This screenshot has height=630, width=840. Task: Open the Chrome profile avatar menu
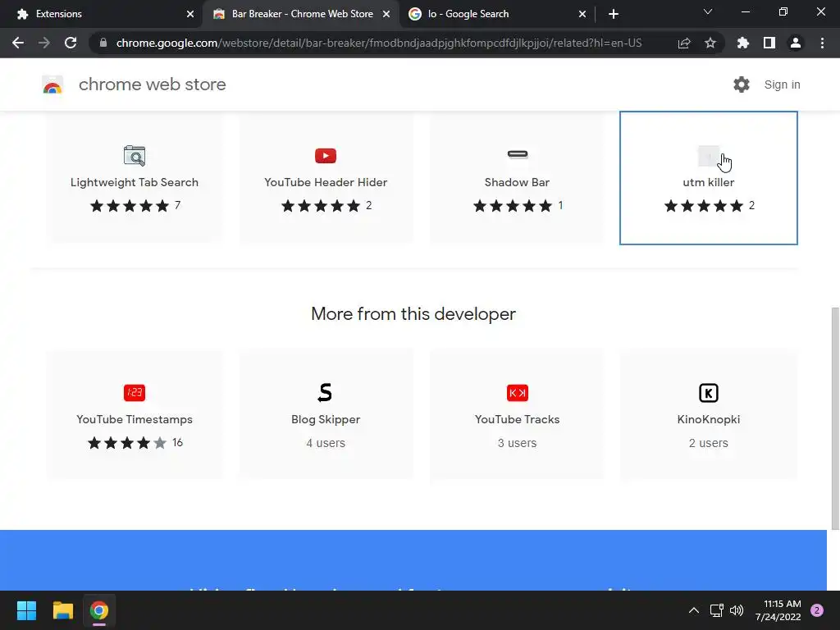point(796,43)
